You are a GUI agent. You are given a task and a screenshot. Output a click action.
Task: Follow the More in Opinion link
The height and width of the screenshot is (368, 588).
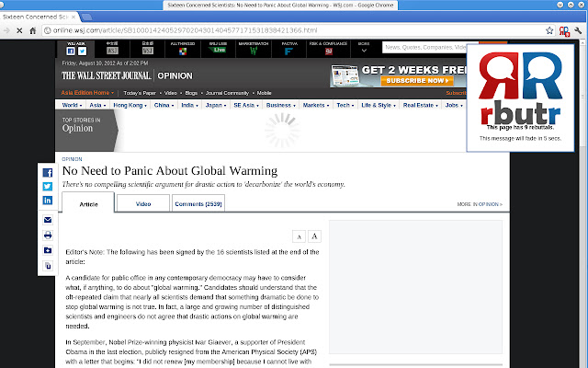480,204
